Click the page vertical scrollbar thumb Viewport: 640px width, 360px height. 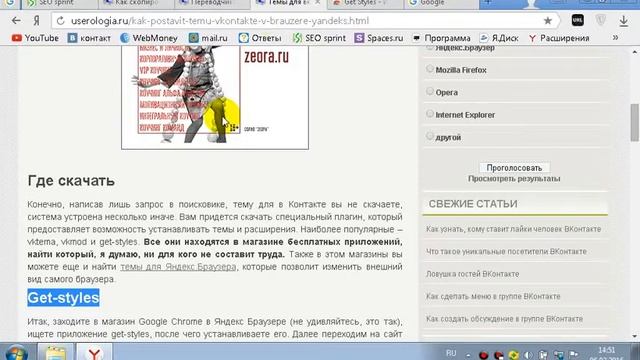(x=634, y=122)
